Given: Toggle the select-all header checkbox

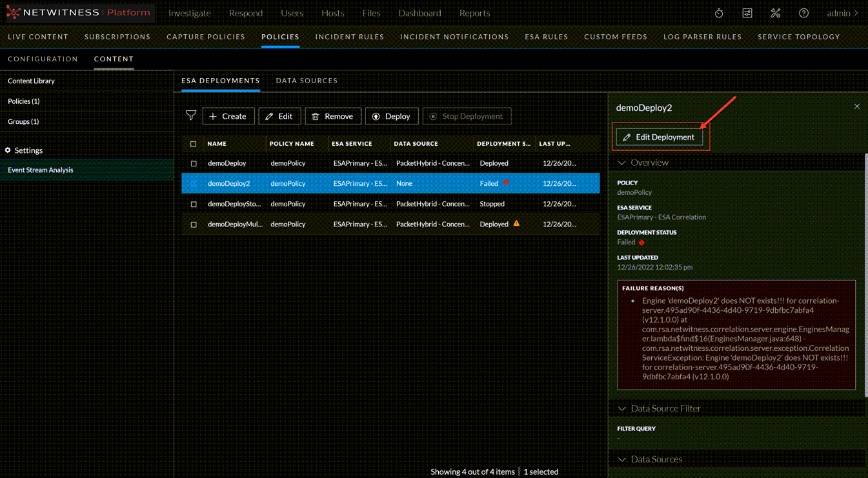Looking at the screenshot, I should click(193, 144).
